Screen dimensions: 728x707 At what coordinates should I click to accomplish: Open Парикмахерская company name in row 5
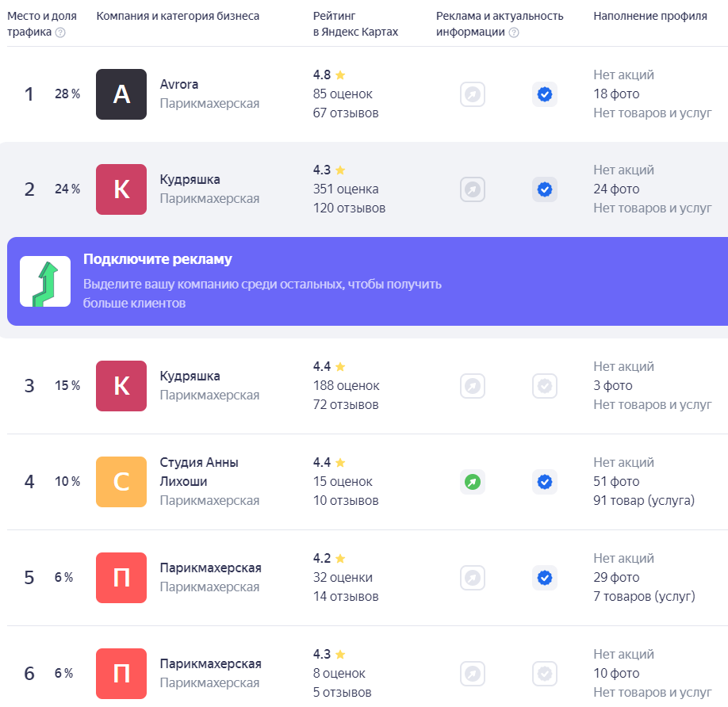pyautogui.click(x=210, y=568)
